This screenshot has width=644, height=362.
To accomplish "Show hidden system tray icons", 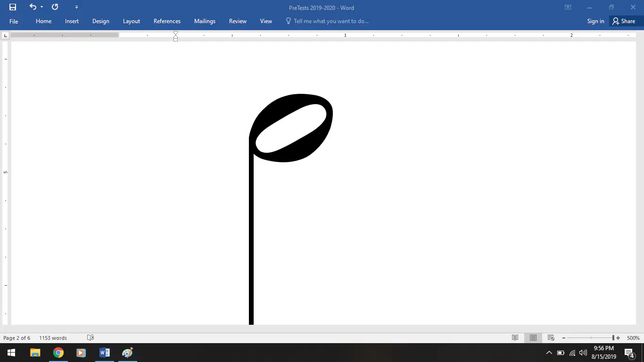I will pyautogui.click(x=549, y=353).
